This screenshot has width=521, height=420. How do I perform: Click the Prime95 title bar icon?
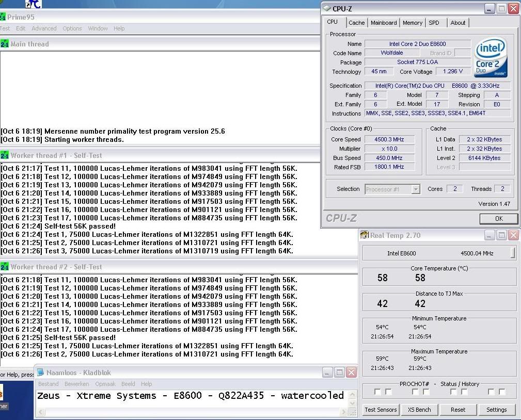click(x=3, y=17)
